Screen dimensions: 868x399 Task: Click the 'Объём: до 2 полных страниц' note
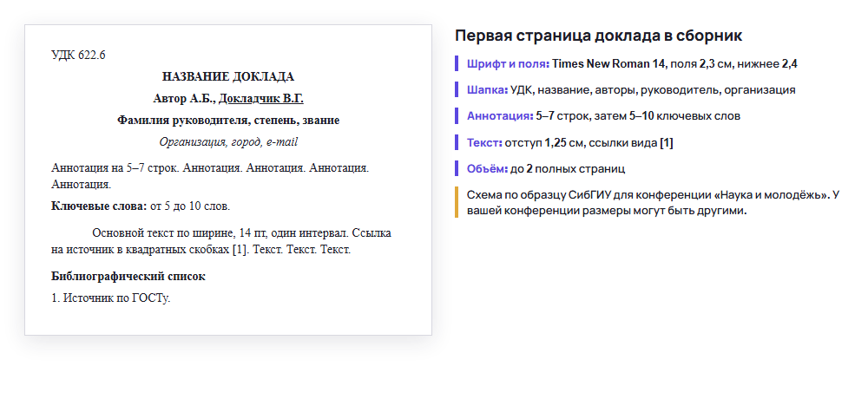(540, 169)
